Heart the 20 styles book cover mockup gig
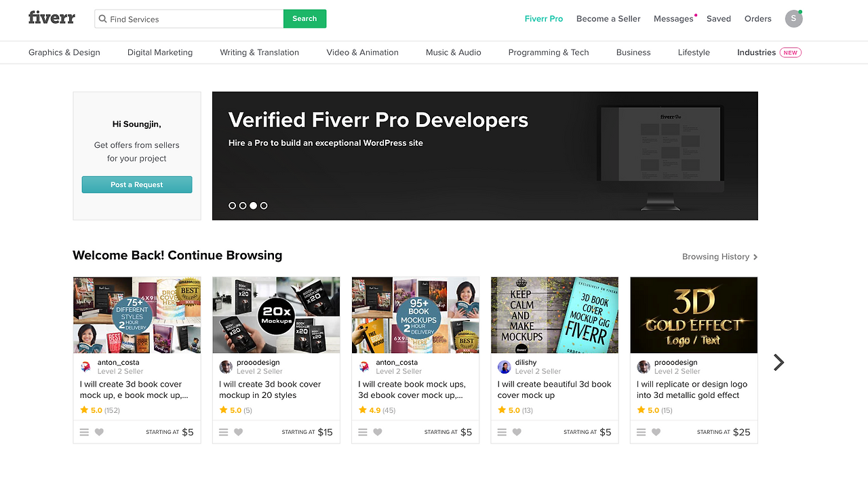The height and width of the screenshot is (478, 868). click(238, 432)
